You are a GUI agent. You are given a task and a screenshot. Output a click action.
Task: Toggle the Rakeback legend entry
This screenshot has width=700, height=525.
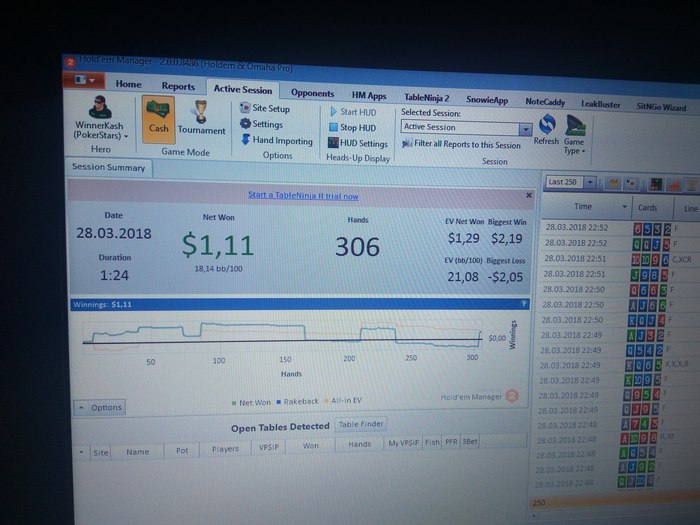[x=297, y=401]
